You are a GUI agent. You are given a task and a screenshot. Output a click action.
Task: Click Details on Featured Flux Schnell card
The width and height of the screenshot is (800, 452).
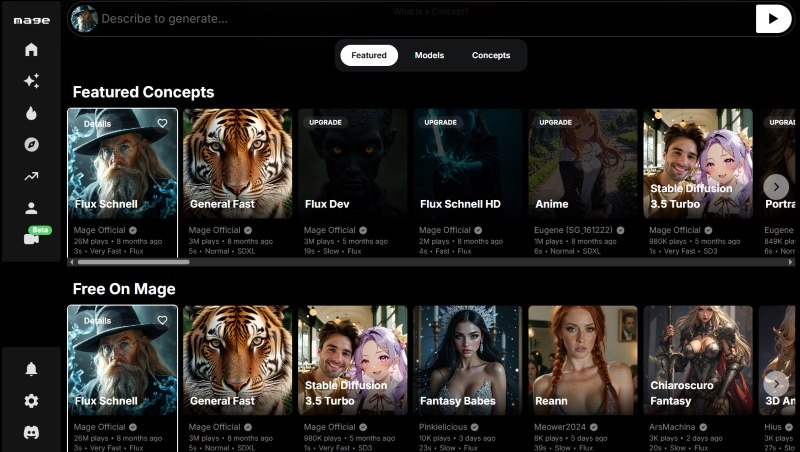tap(98, 124)
